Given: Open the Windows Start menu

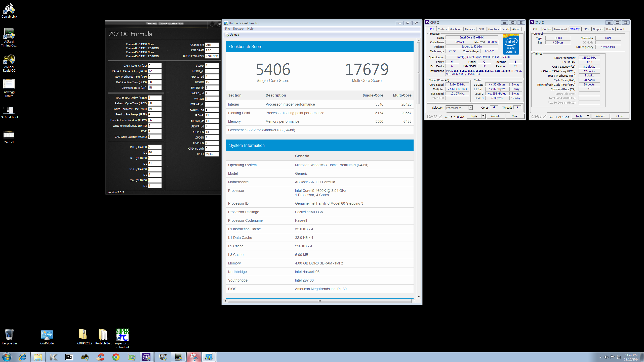Looking at the screenshot, I should tap(7, 357).
